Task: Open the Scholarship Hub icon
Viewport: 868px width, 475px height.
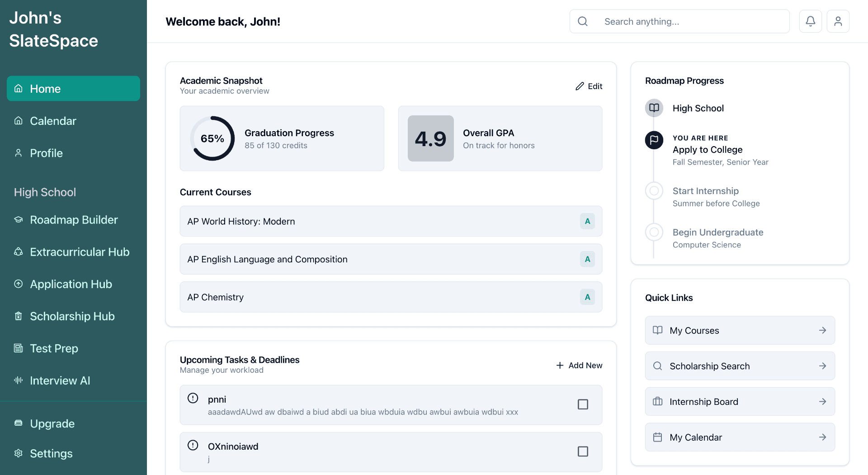Action: (18, 316)
